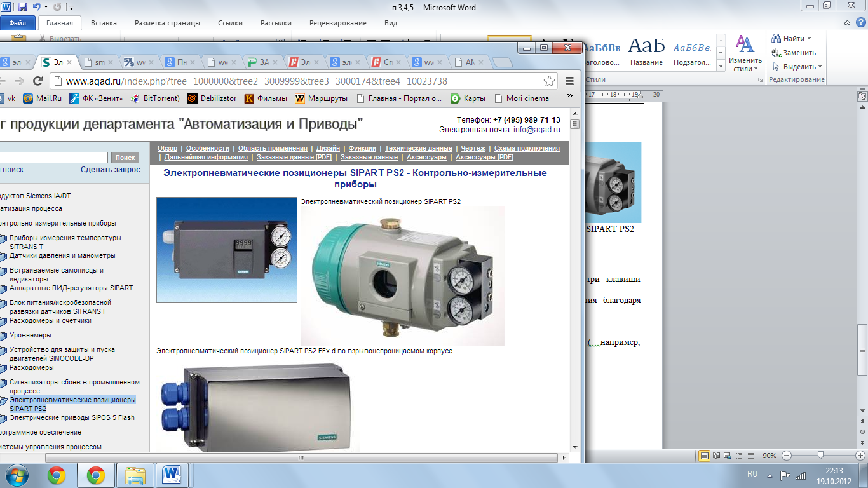Click Заменить (Replace) in the Word ribbon
Image resolution: width=868 pixels, height=488 pixels.
794,53
